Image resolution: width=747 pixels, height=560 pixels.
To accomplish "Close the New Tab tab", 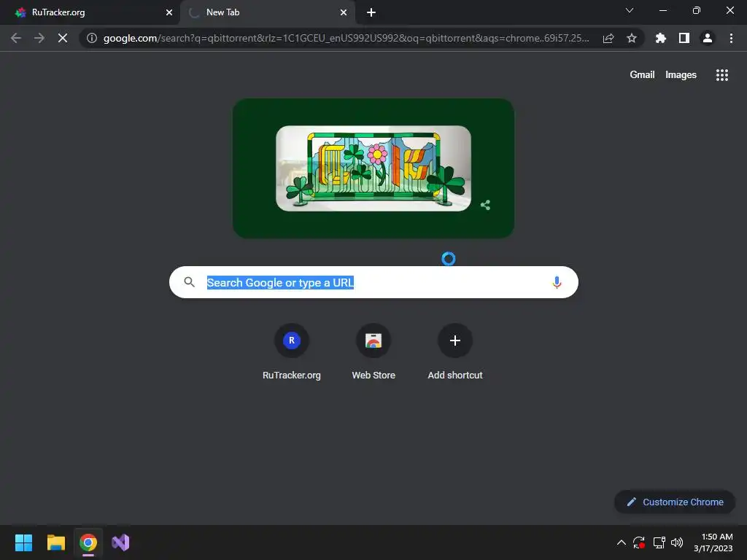I will (x=344, y=12).
